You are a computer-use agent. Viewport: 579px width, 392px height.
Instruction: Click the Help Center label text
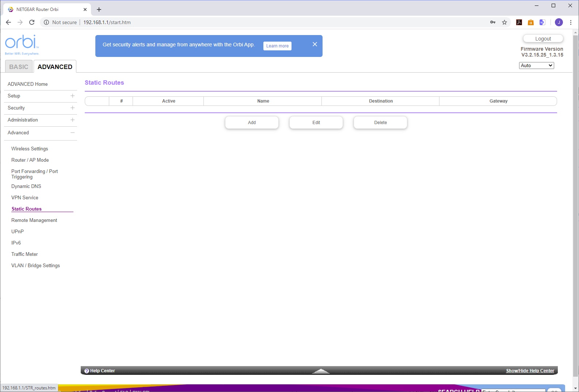tap(103, 371)
